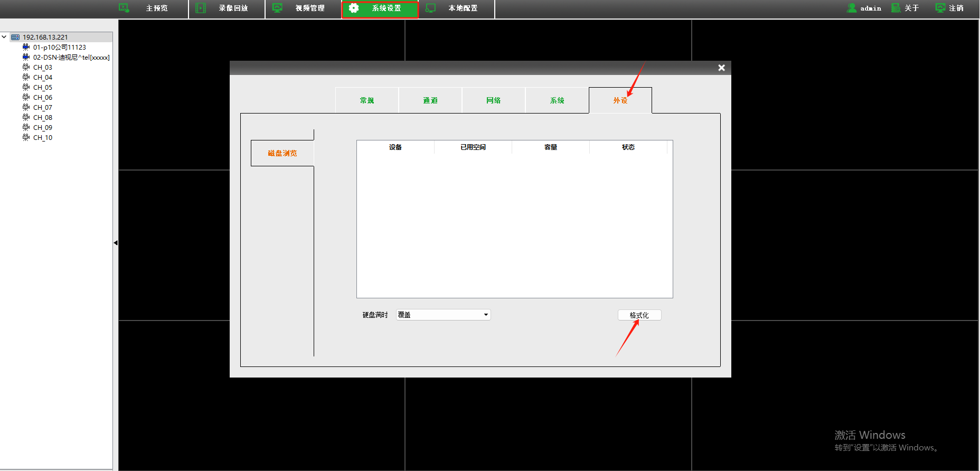
Task: Click the 状态 column header
Action: pos(628,147)
